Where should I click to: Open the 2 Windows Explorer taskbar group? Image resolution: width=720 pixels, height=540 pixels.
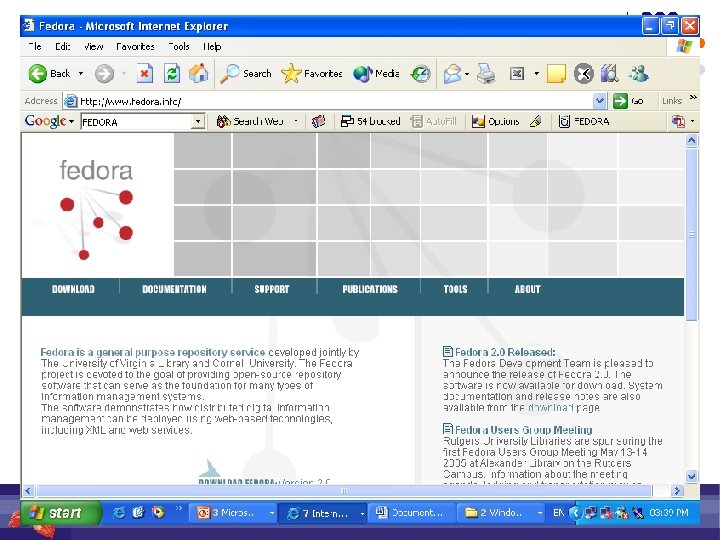(x=502, y=512)
